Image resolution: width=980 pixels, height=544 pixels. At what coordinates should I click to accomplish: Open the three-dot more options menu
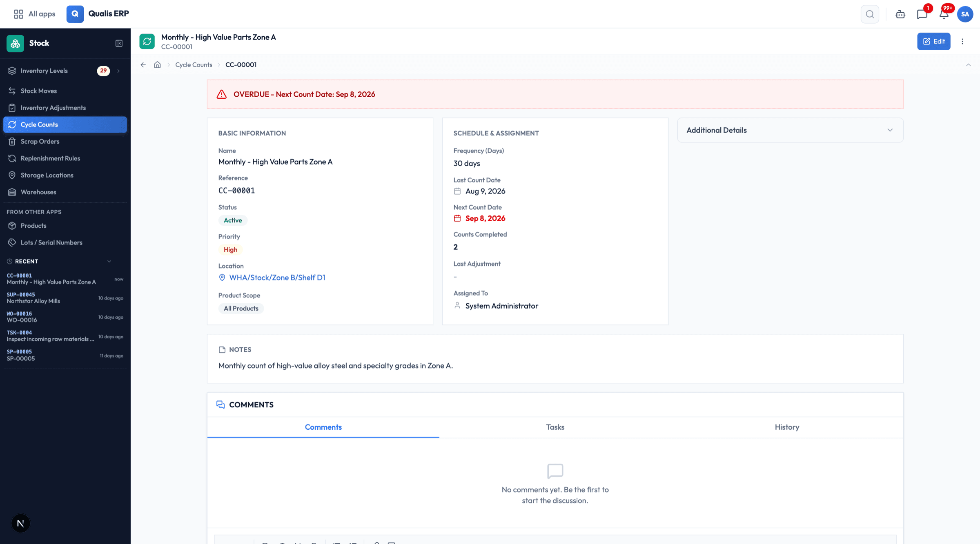(x=962, y=41)
